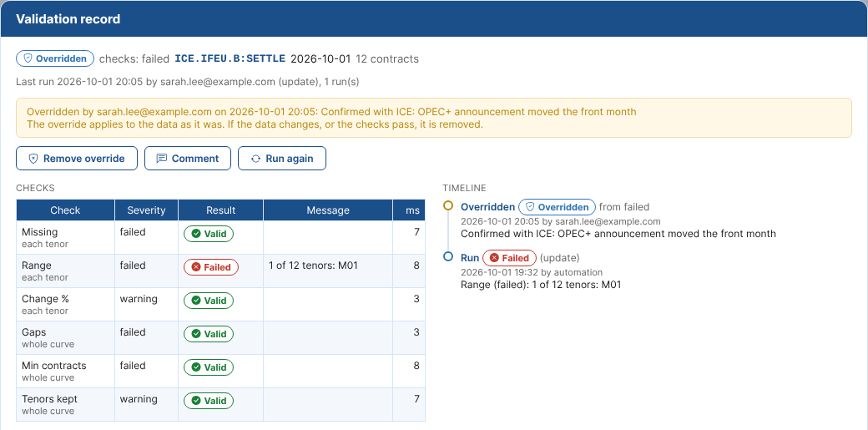Click the failed severity for Range row
The image size is (868, 430).
133,266
